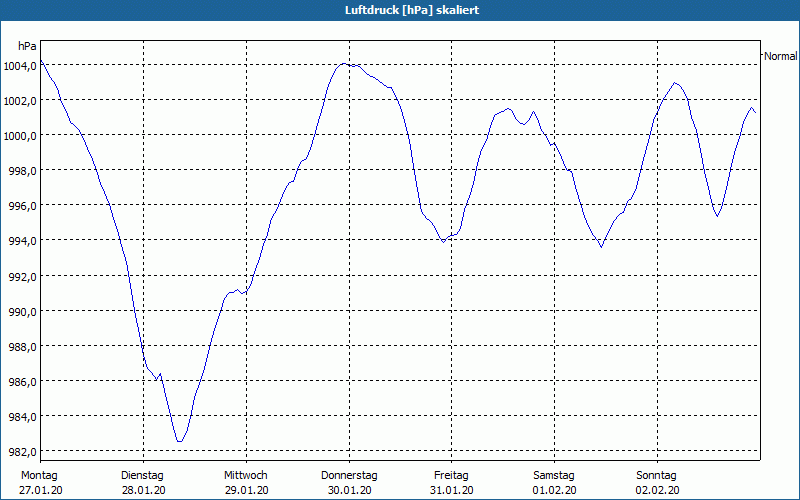This screenshot has height=500, width=800.
Task: Click the 'Montag' day label
Action: pos(39,476)
